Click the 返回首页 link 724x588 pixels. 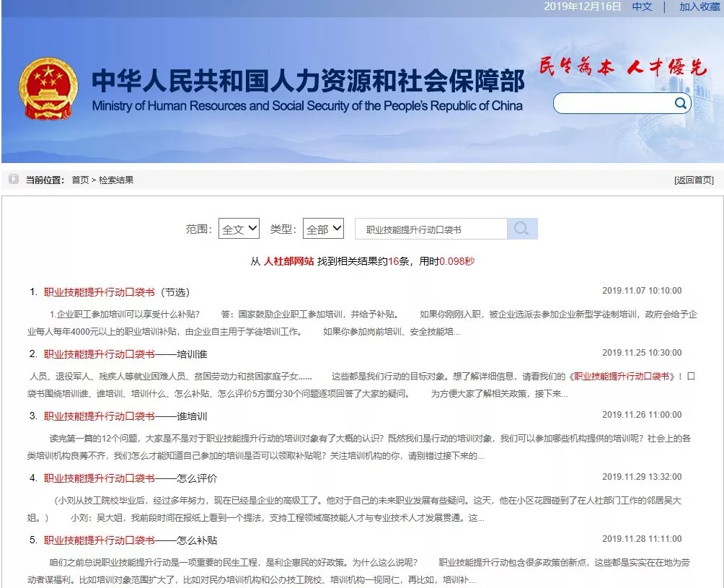point(694,180)
